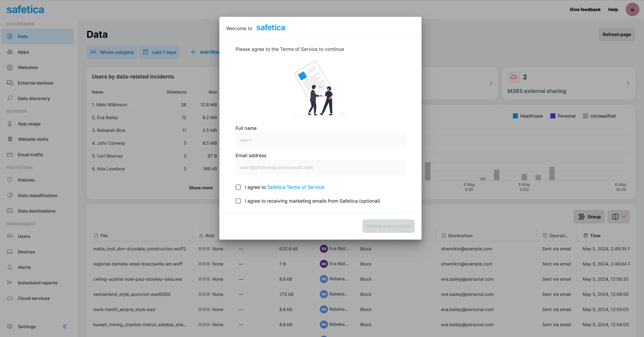Open the Websites globe icon
This screenshot has height=337, width=644.
[10, 67]
